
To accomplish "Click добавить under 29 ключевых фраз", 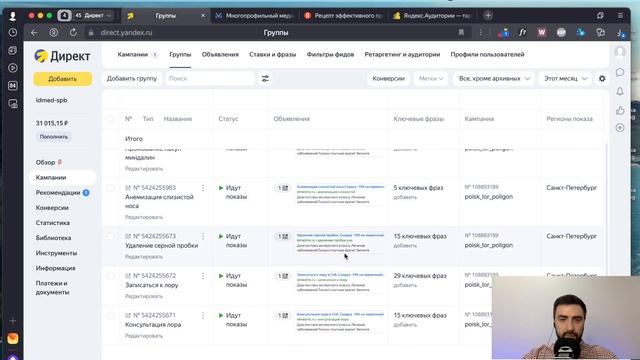I will point(405,285).
